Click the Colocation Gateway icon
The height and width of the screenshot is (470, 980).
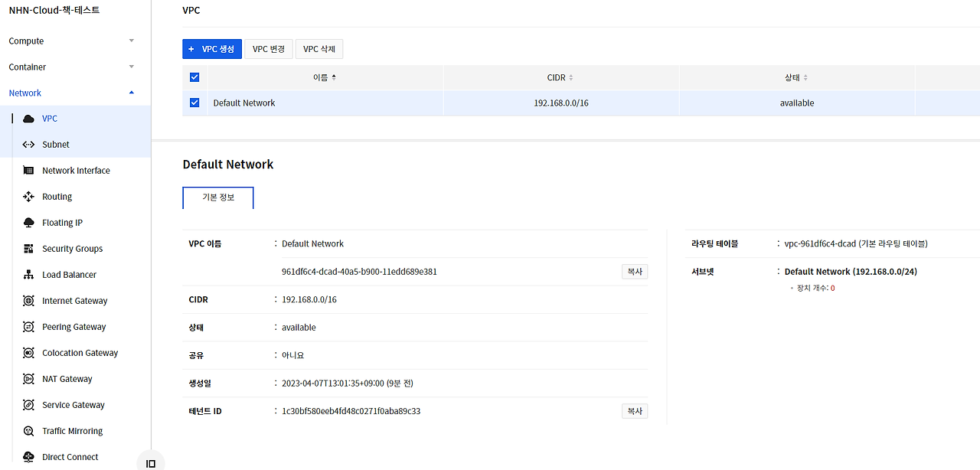[28, 353]
